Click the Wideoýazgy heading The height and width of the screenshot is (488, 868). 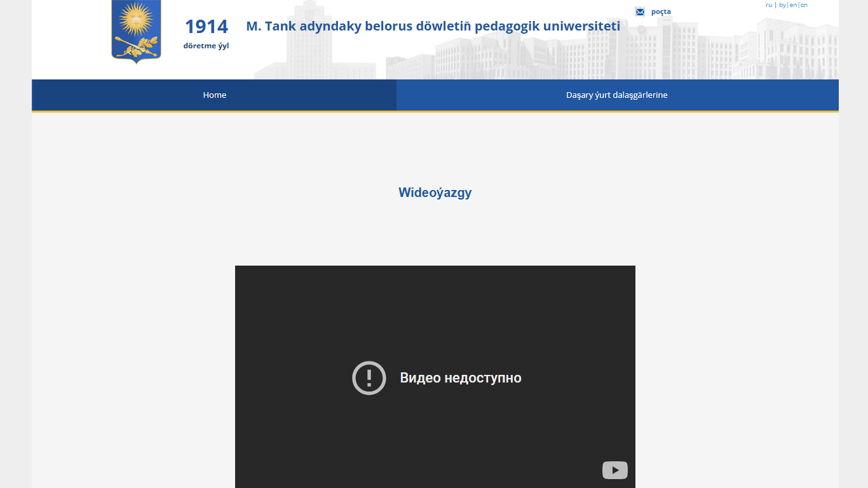[x=435, y=193]
